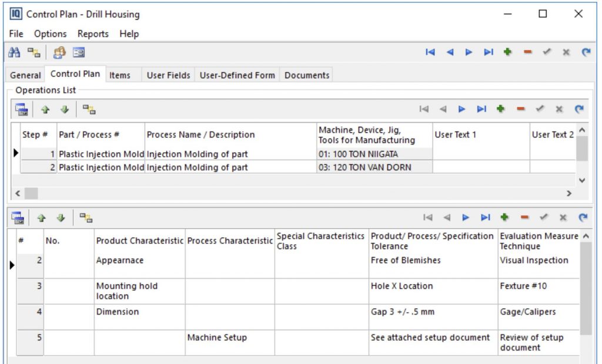Click the binoculars search icon in main toolbar

(14, 52)
